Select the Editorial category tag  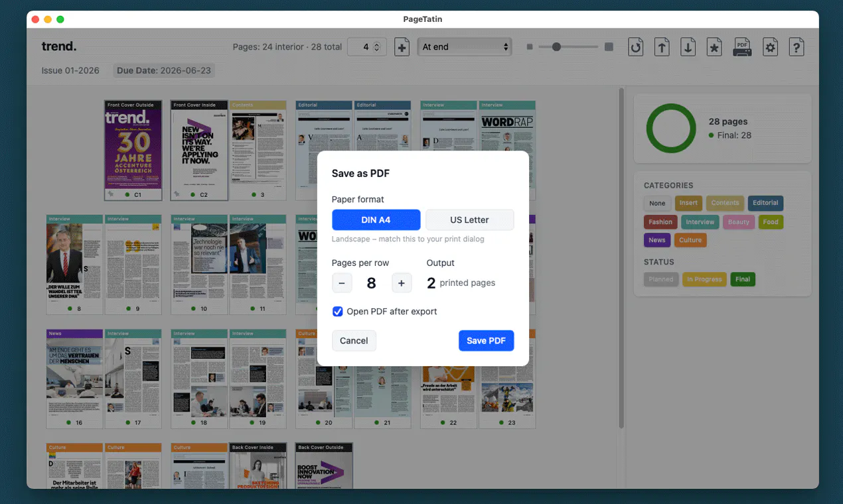click(765, 203)
